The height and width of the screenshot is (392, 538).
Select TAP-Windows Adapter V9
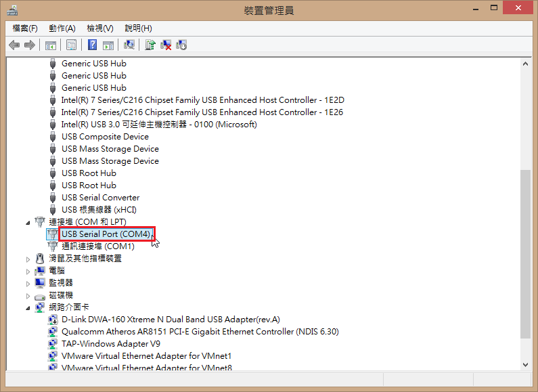click(x=110, y=344)
